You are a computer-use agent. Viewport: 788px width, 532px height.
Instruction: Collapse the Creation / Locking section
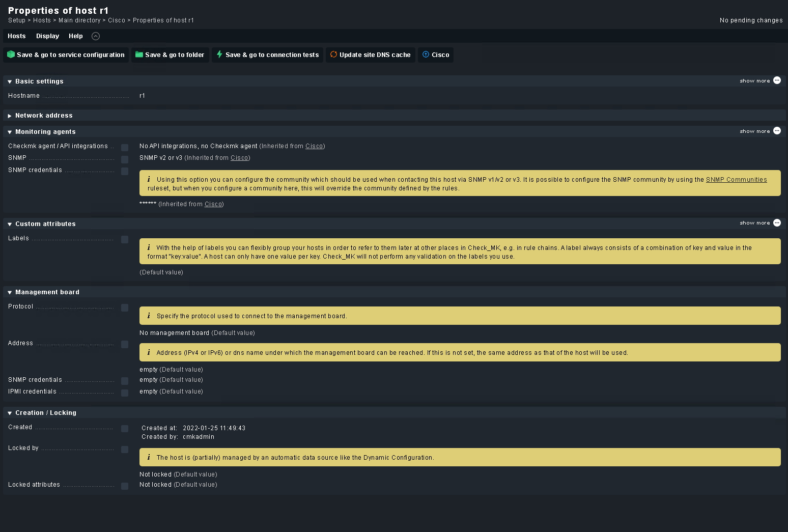(x=10, y=413)
